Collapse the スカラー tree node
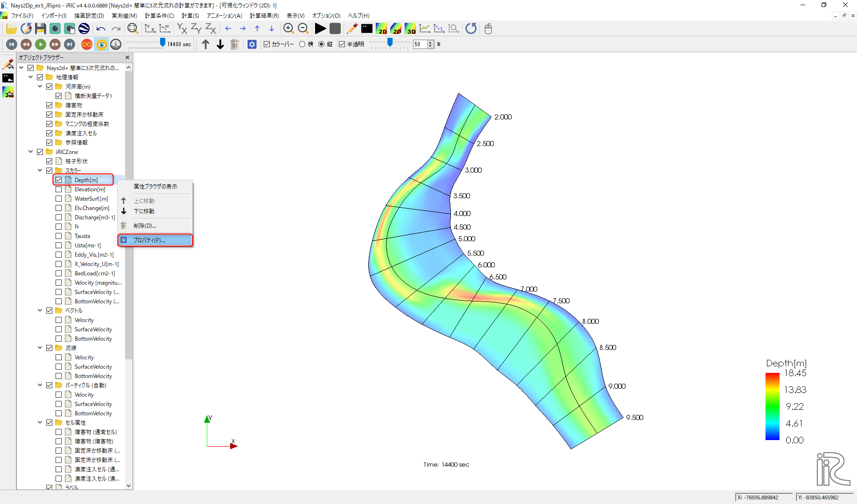This screenshot has width=857, height=504. (40, 170)
